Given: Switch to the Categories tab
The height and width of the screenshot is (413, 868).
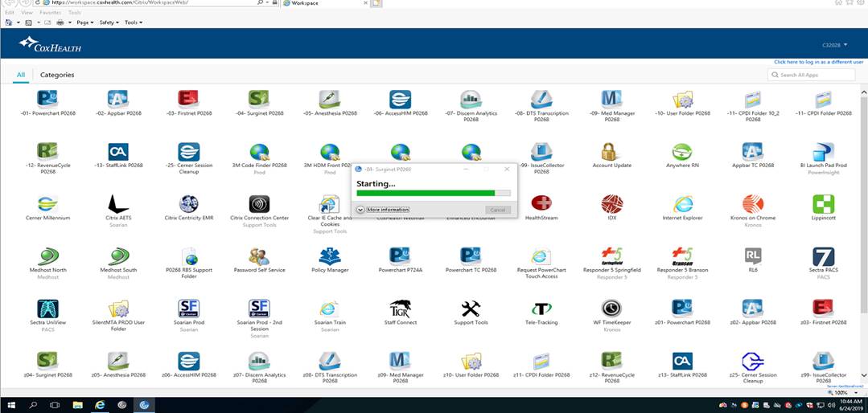Looking at the screenshot, I should pos(57,75).
